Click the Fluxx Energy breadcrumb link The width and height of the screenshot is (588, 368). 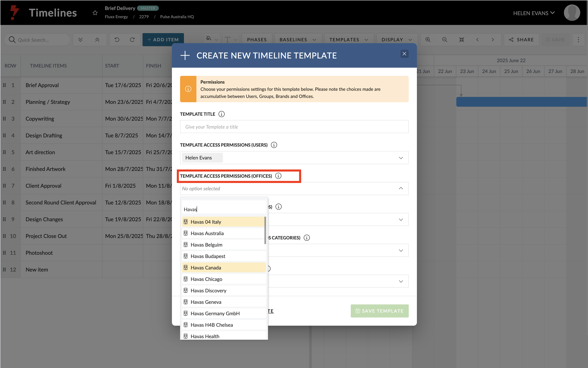[116, 17]
